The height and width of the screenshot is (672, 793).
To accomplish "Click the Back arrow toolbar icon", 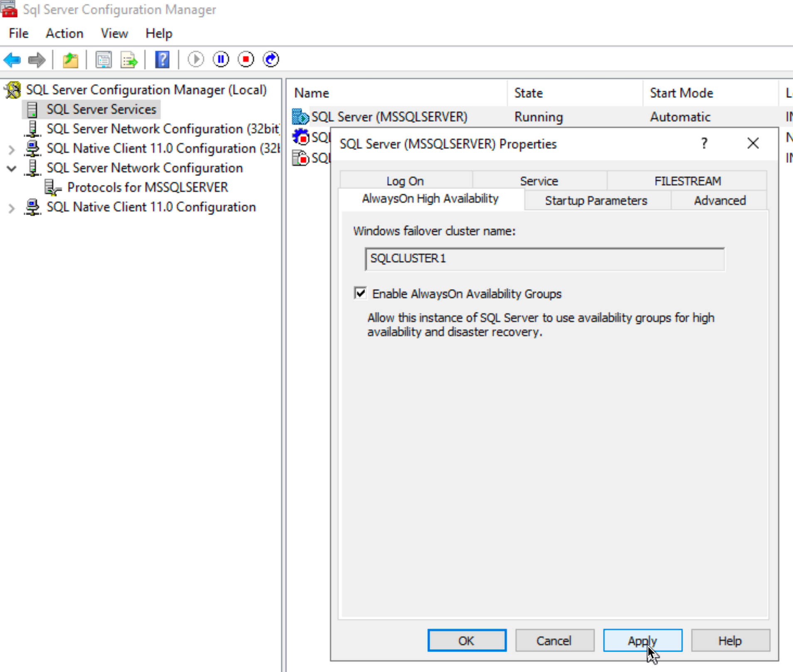I will (x=12, y=60).
